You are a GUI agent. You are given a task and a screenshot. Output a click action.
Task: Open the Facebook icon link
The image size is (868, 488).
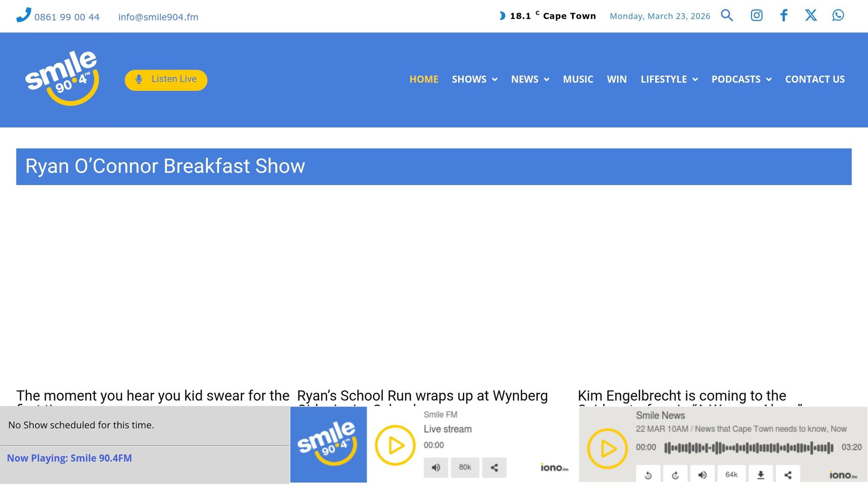pyautogui.click(x=784, y=16)
